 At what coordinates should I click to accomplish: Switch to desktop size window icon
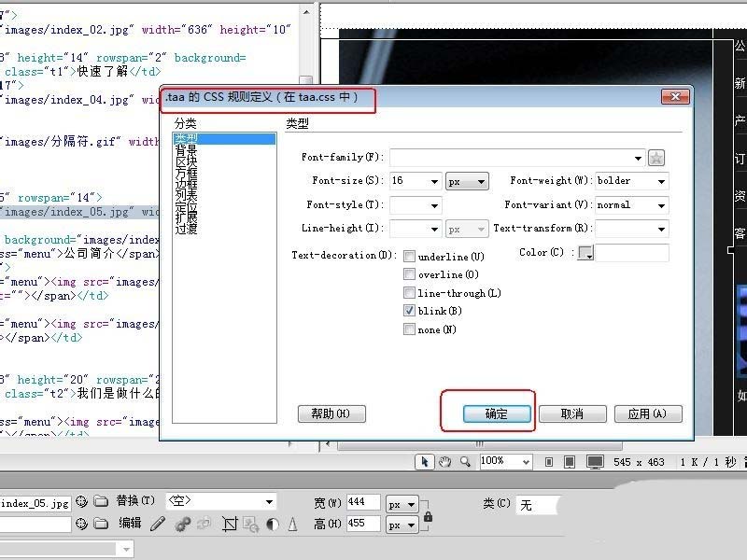pyautogui.click(x=595, y=462)
